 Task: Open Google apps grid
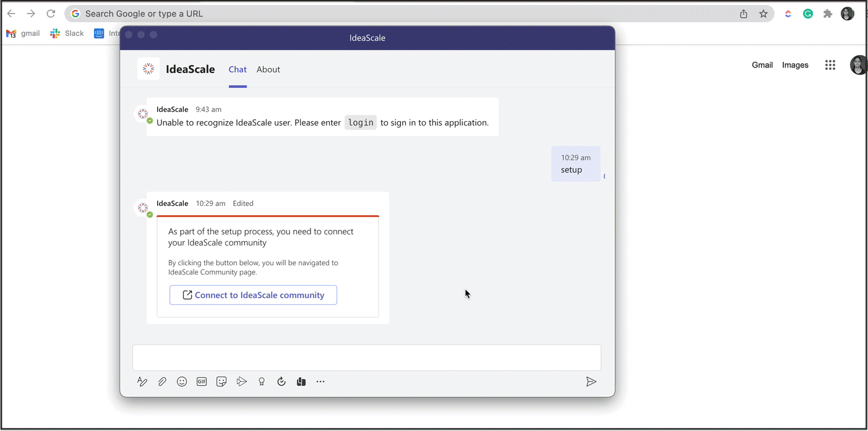[x=830, y=65]
